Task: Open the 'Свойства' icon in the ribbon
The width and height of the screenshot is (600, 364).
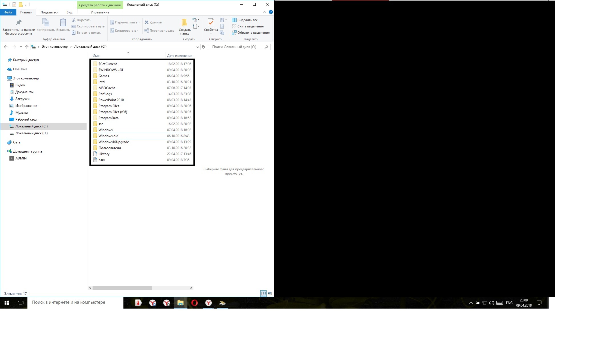Action: point(211,23)
